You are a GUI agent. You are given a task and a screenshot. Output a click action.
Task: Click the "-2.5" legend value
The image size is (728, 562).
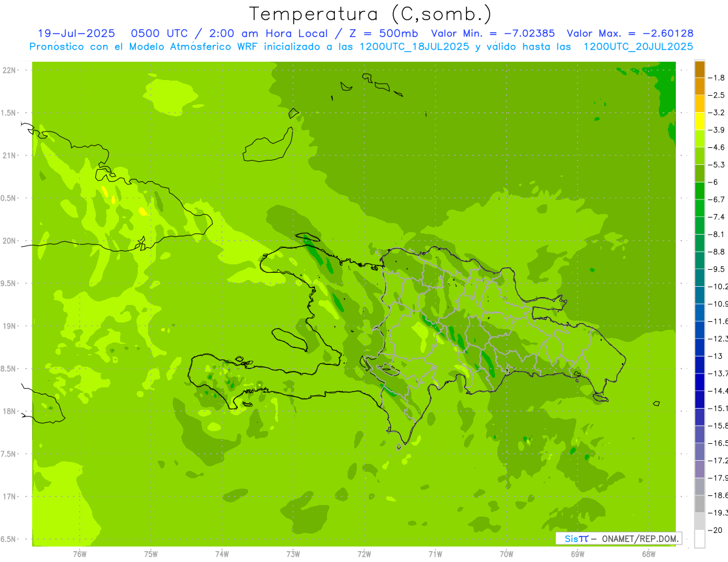tap(716, 95)
